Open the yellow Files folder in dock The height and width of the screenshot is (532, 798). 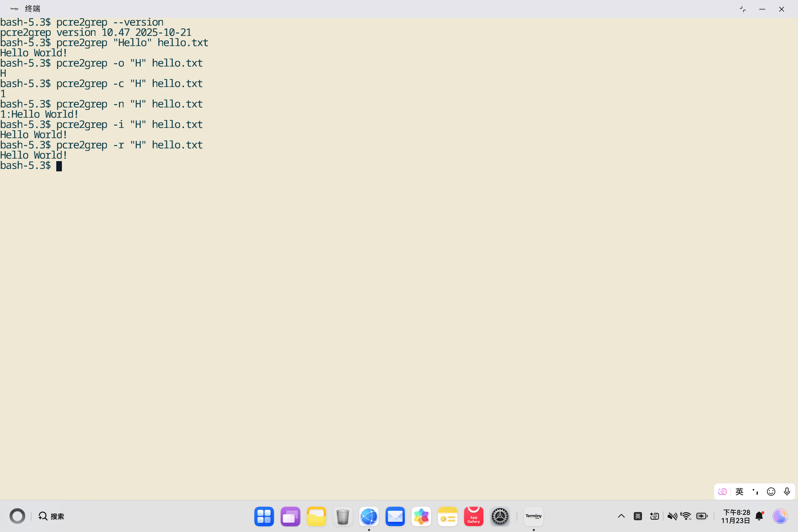316,516
